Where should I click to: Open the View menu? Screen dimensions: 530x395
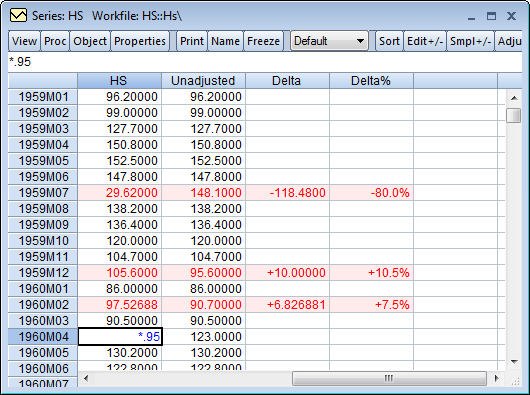point(24,41)
